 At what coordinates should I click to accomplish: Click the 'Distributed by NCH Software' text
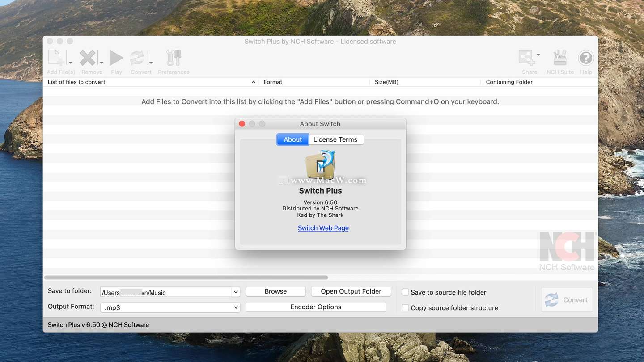320,209
